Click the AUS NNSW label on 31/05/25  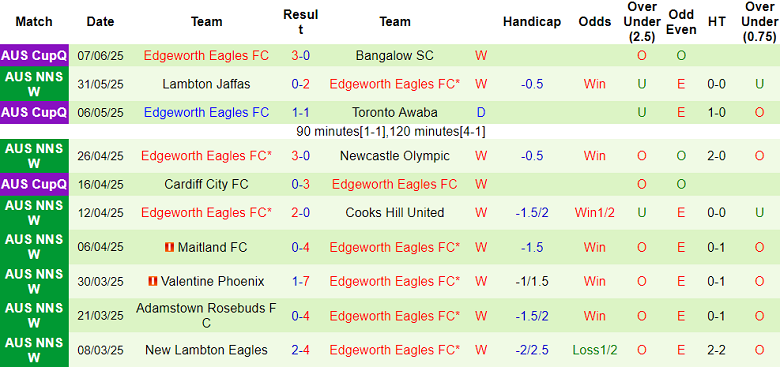(x=34, y=84)
